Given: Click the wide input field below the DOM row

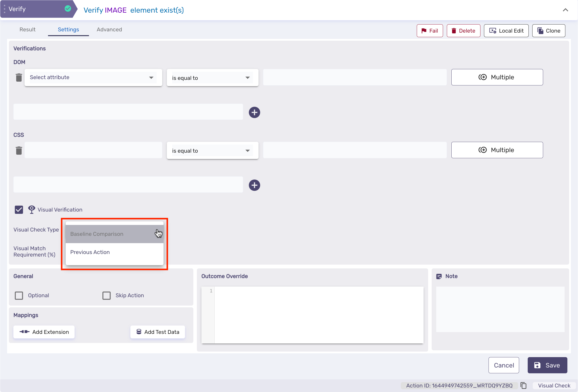Looking at the screenshot, I should coord(128,111).
